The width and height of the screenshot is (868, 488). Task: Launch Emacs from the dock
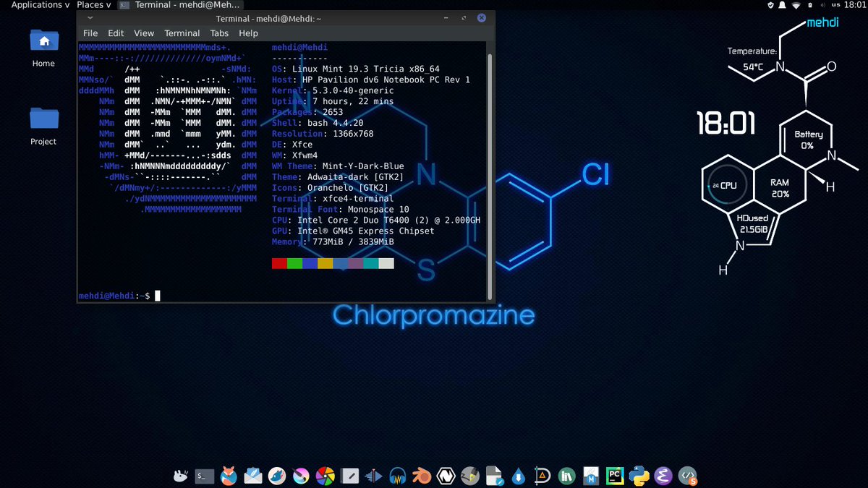663,476
